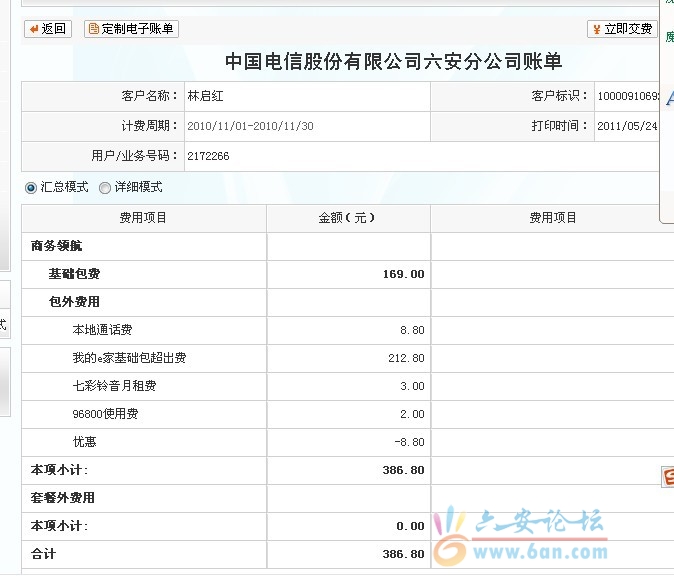Click 我的e家基础包超出费 fee item
674x576 pixels.
tap(129, 358)
